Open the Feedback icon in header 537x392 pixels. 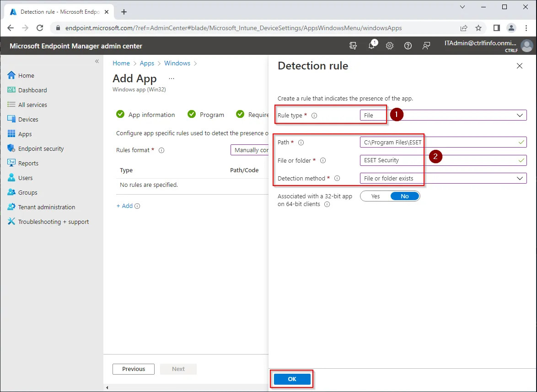426,46
